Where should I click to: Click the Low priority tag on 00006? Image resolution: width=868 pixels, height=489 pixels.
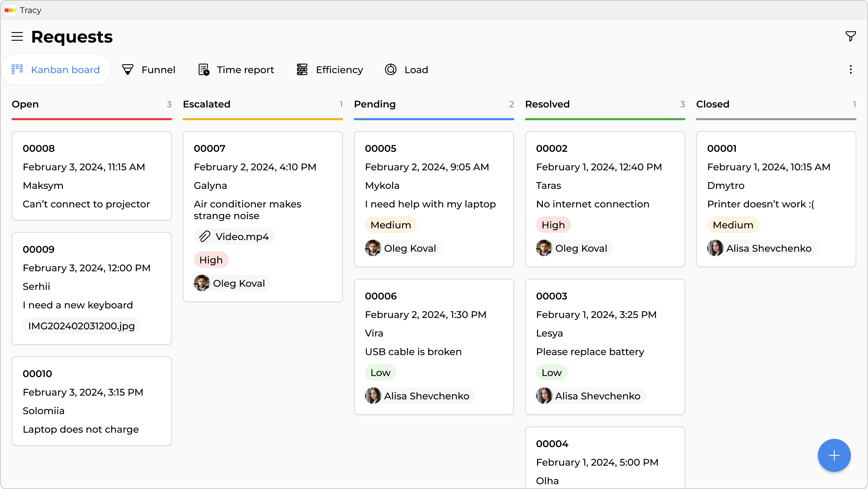pyautogui.click(x=380, y=373)
